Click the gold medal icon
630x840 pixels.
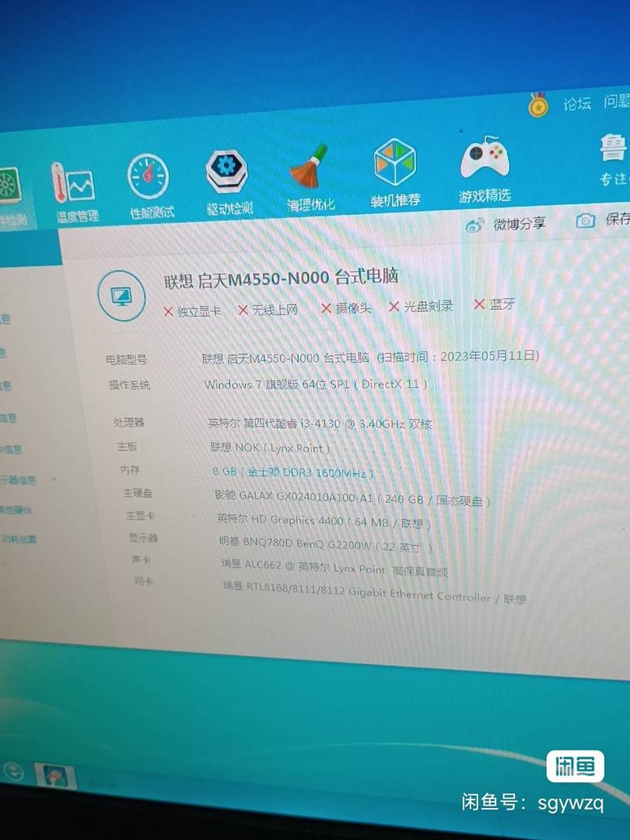[x=538, y=105]
